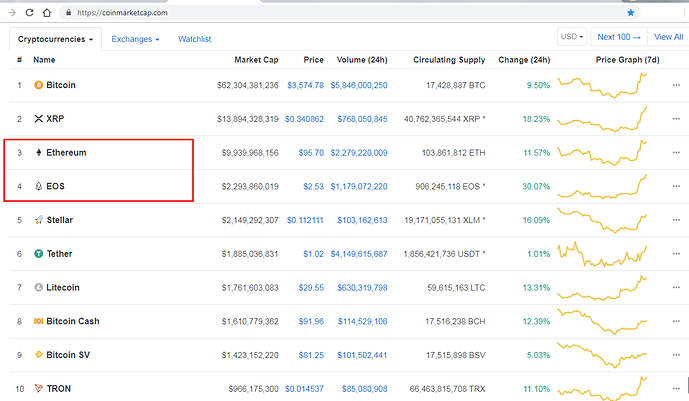Open the Ethereum name link
Screen dimensions: 689x401
(66, 152)
